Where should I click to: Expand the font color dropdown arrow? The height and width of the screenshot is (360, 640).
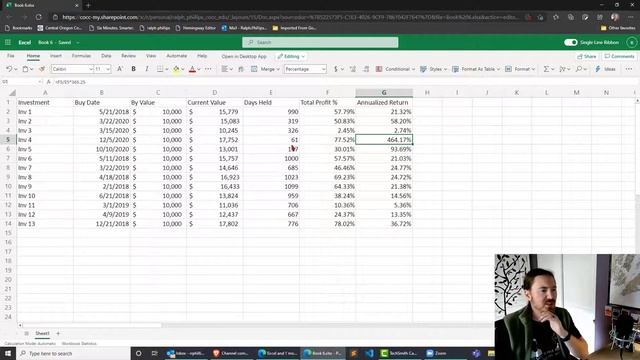[x=199, y=69]
